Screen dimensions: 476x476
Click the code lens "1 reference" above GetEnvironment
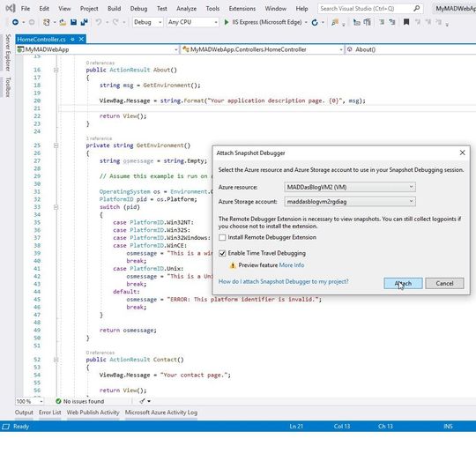99,138
